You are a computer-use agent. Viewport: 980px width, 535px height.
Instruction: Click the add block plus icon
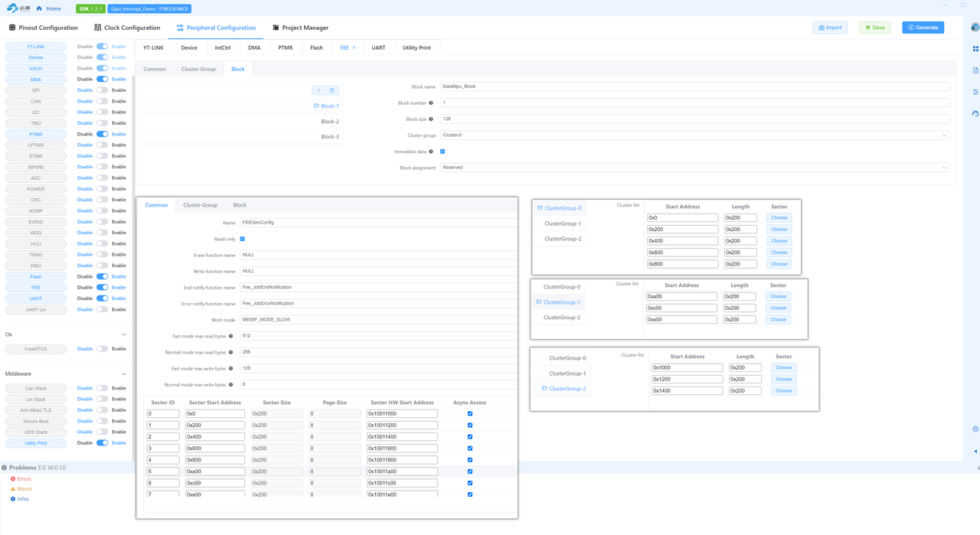coord(319,90)
